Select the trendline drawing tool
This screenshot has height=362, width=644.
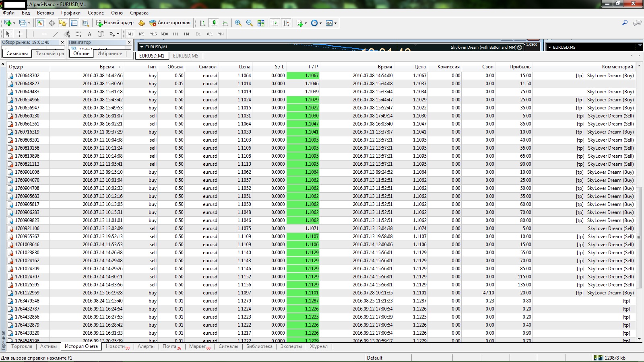[x=56, y=34]
